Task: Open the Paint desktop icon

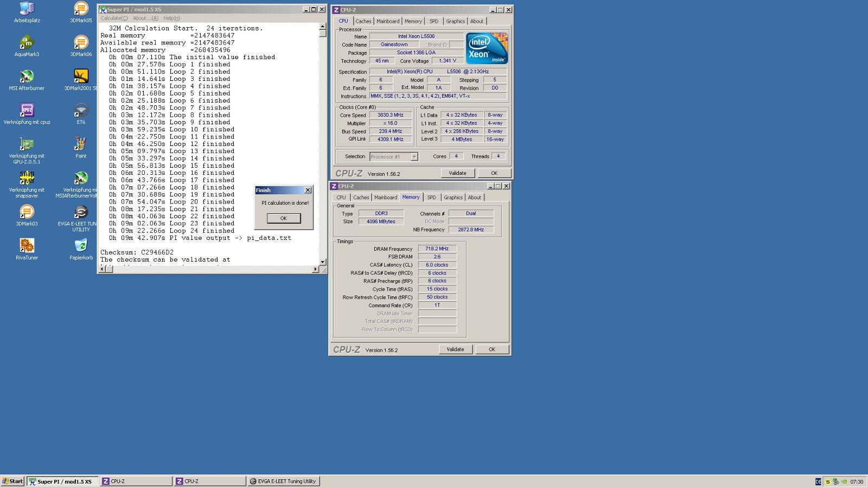Action: [x=81, y=144]
